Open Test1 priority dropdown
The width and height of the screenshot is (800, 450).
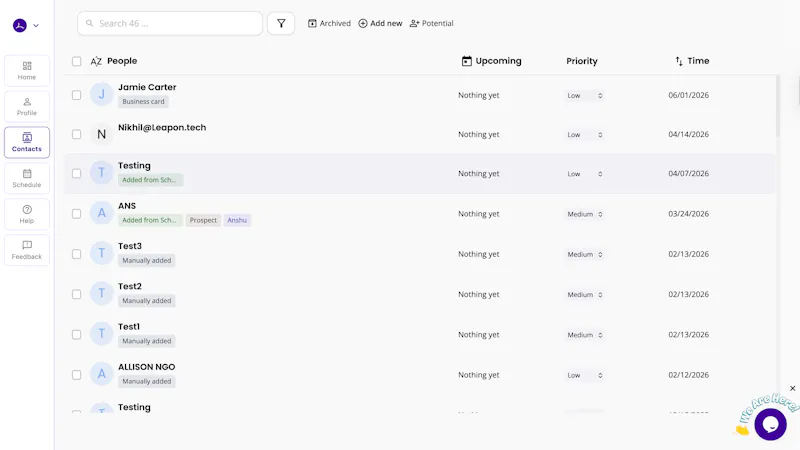click(585, 335)
